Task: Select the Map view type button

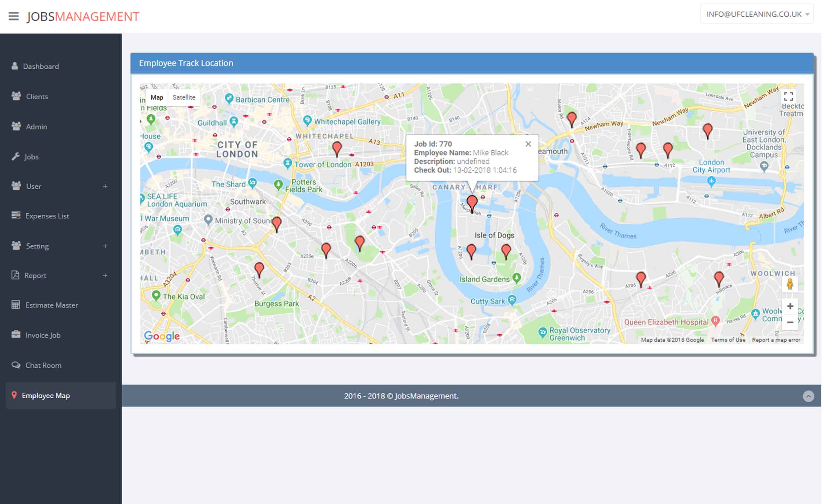Action: 157,97
